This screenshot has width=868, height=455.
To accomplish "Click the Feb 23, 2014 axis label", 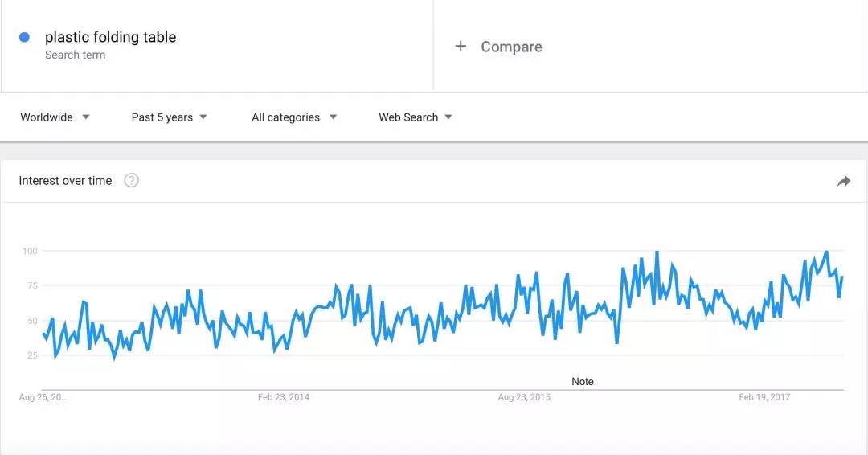I will (x=283, y=397).
